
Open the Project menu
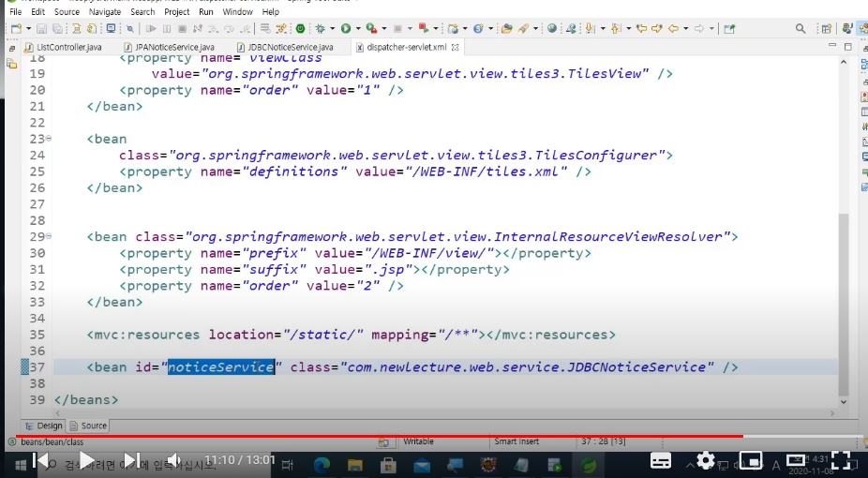pyautogui.click(x=177, y=11)
